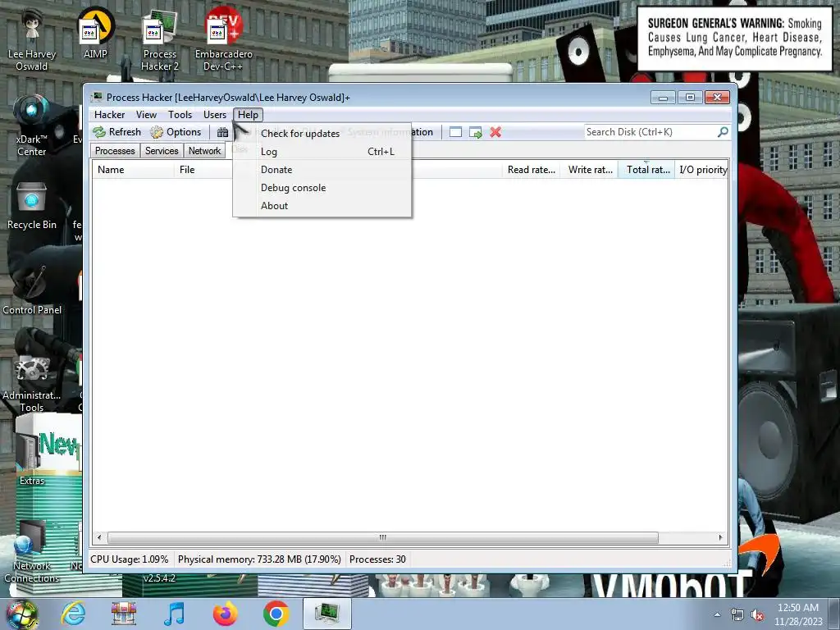This screenshot has width=840, height=630.
Task: Select the Control Panel desktop icon
Action: coord(32,290)
